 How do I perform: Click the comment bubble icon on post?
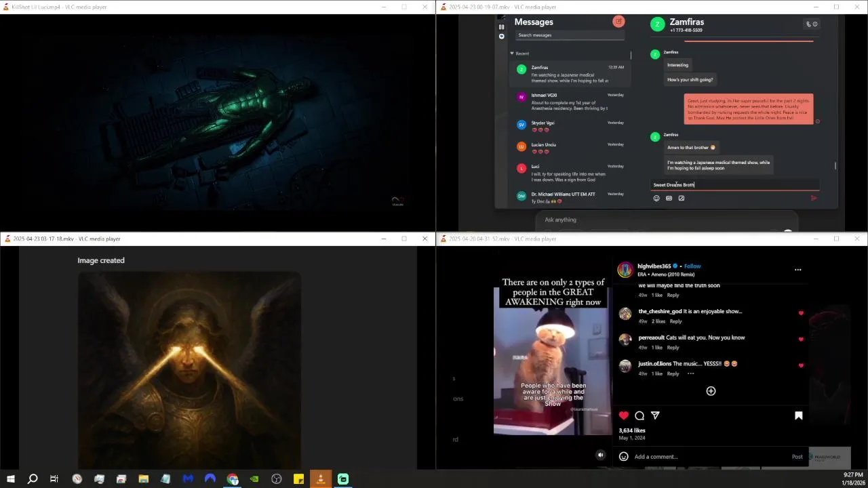639,415
